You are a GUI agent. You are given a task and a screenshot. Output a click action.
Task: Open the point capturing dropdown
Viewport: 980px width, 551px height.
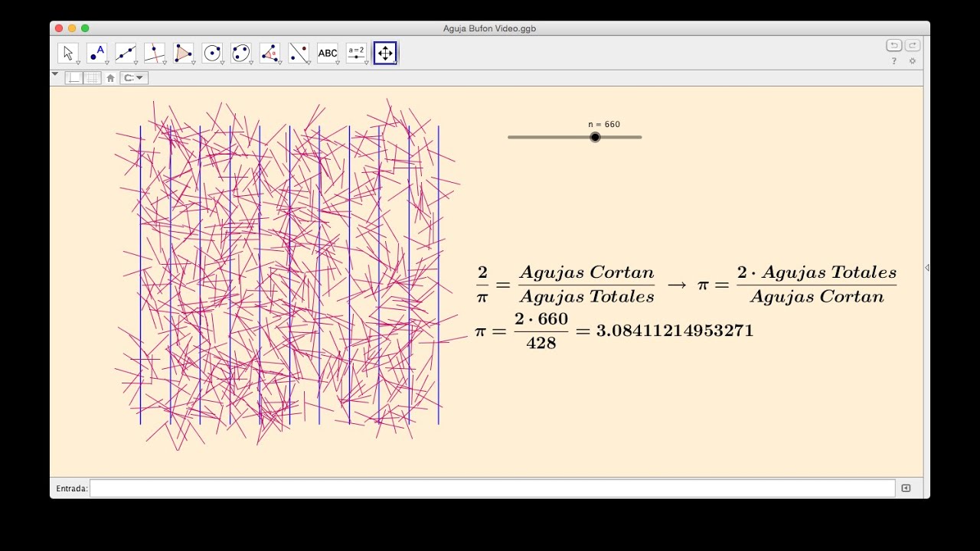coord(134,78)
